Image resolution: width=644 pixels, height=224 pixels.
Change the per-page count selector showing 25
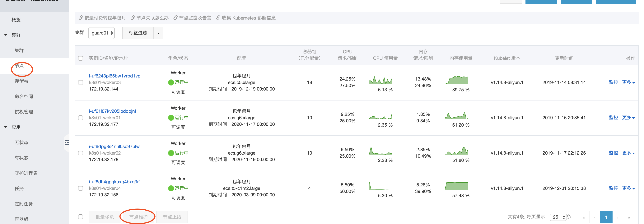tap(558, 217)
